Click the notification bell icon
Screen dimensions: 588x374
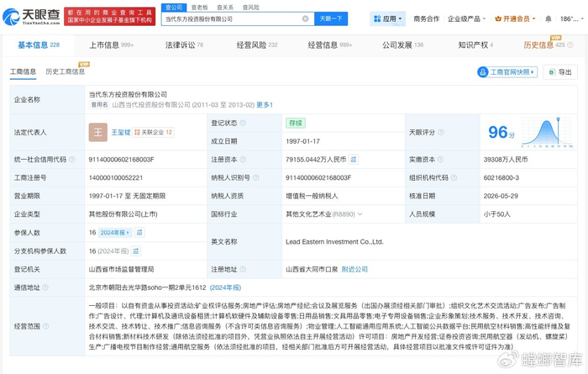click(548, 18)
